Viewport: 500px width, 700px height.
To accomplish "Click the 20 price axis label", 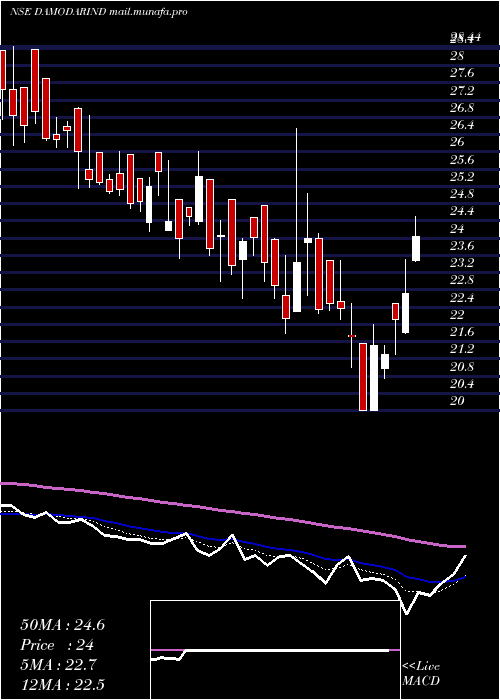I will tap(458, 401).
